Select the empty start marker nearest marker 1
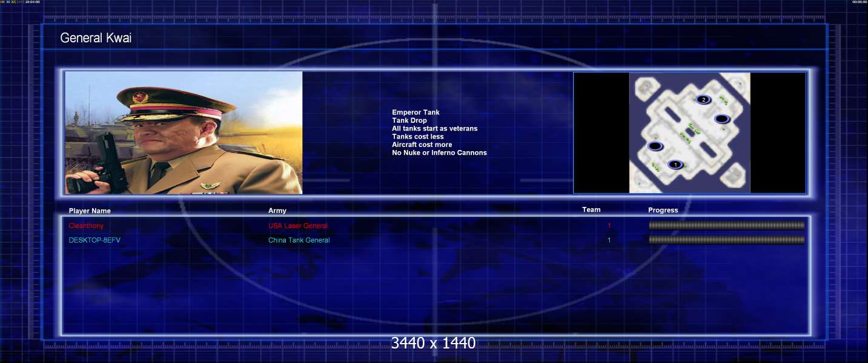The height and width of the screenshot is (363, 868). click(655, 146)
